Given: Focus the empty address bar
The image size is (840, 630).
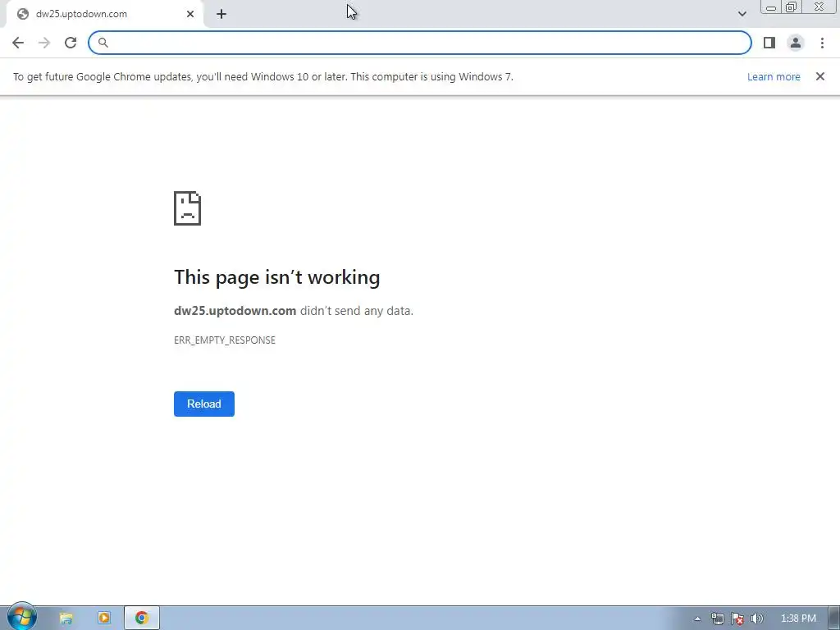Looking at the screenshot, I should 419,43.
